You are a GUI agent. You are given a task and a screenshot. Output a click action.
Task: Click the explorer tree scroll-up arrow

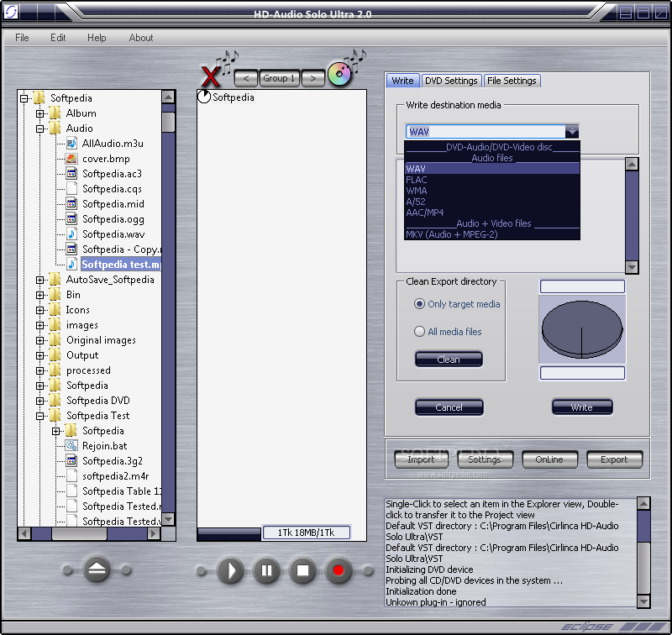tap(169, 97)
